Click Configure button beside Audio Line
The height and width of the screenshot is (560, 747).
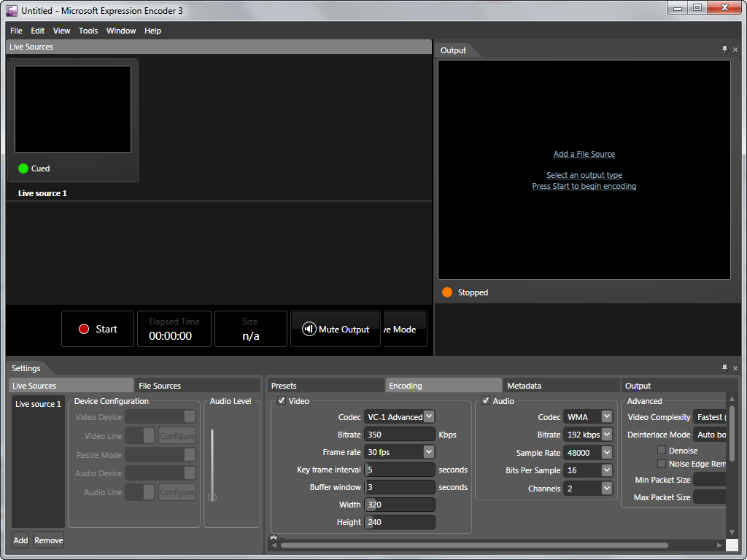(177, 492)
